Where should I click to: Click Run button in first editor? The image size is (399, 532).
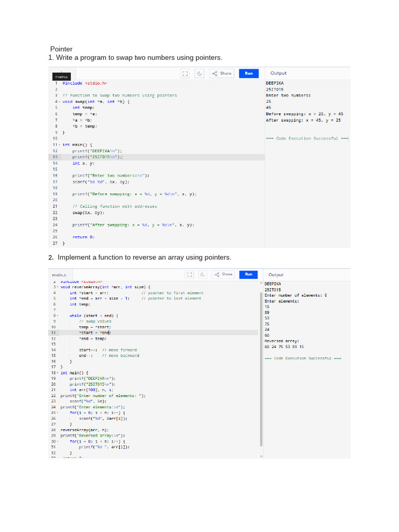[x=249, y=73]
